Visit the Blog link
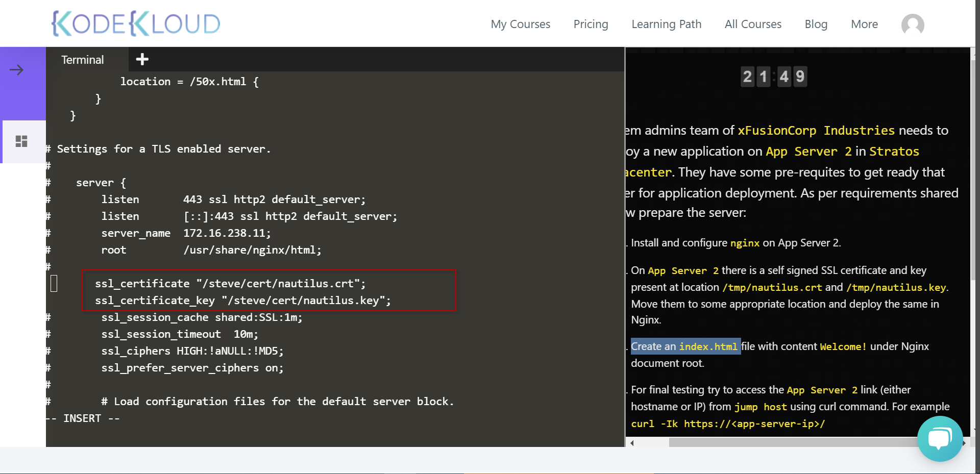The image size is (980, 474). click(816, 24)
